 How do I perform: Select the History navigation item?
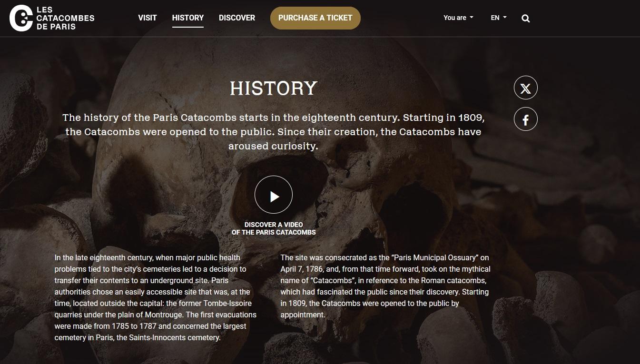coord(187,18)
